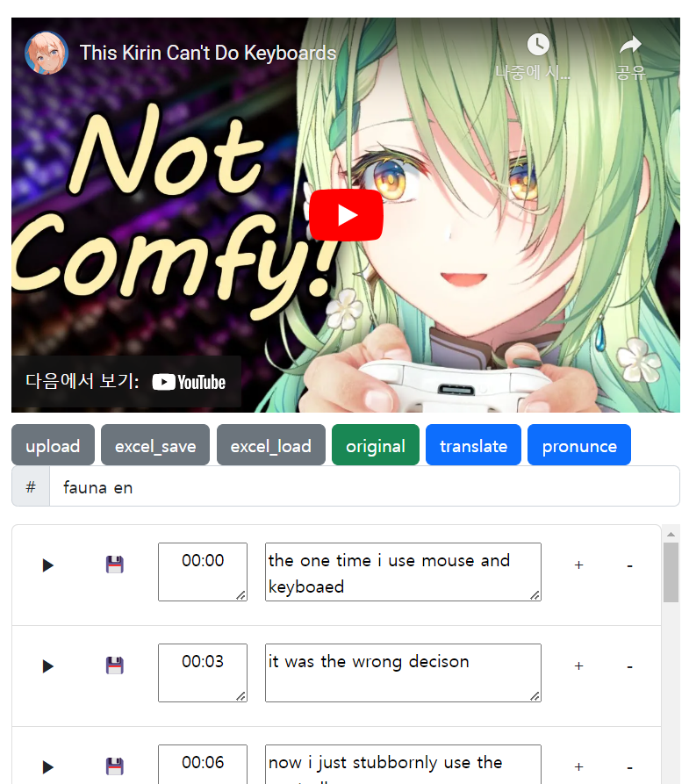Screen dimensions: 689x784
Task: Play the subtitle line at 00:06
Action: pos(47,767)
